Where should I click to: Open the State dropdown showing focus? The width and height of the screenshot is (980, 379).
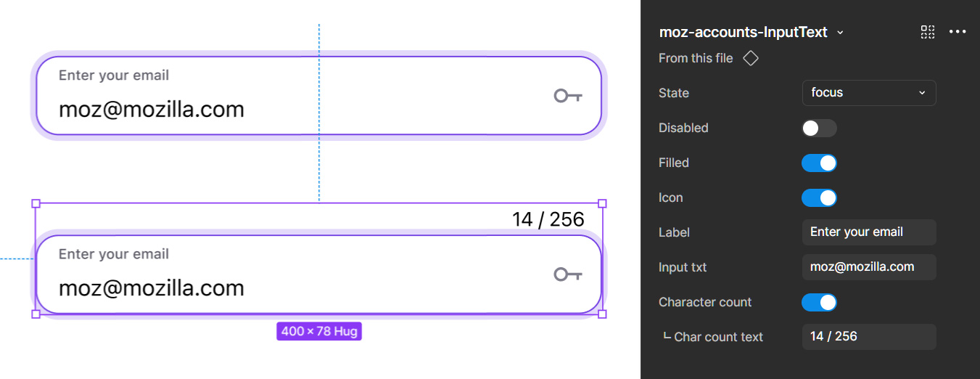pos(868,93)
